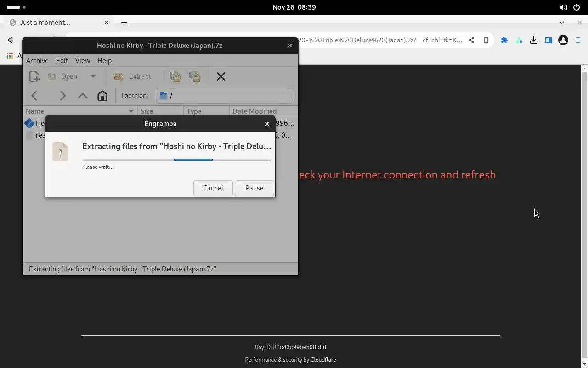
Task: Bookmark this page
Action: 486,40
